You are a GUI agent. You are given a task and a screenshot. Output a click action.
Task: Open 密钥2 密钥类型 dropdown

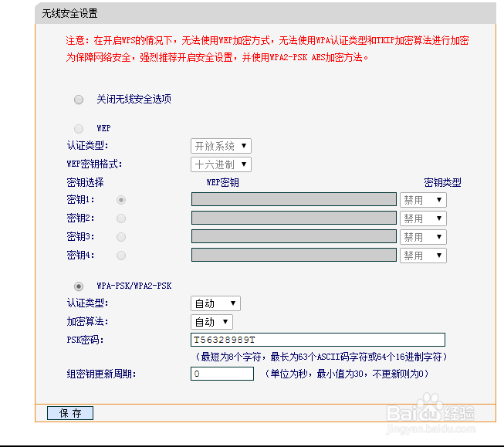click(423, 218)
